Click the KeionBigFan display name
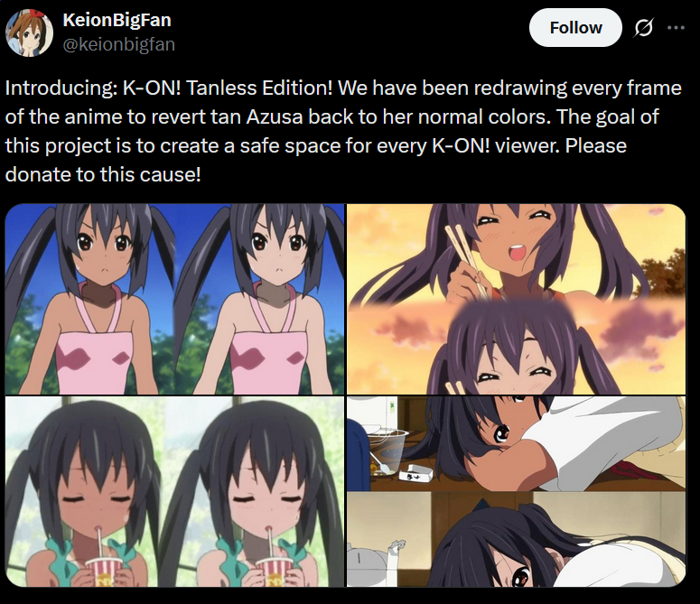Screen dimensions: 700x604 click(x=117, y=20)
